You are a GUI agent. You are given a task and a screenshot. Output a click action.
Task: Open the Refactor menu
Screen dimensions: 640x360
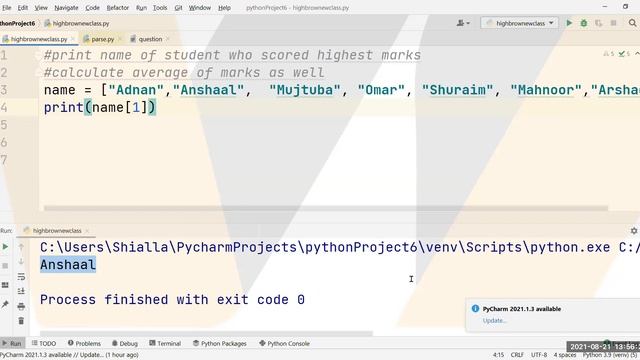118,7
